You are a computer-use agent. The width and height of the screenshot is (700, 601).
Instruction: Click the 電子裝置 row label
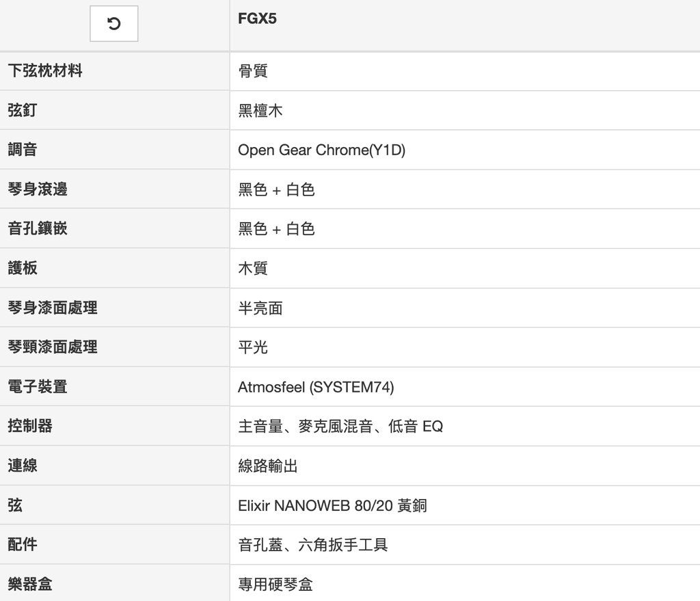tap(38, 386)
